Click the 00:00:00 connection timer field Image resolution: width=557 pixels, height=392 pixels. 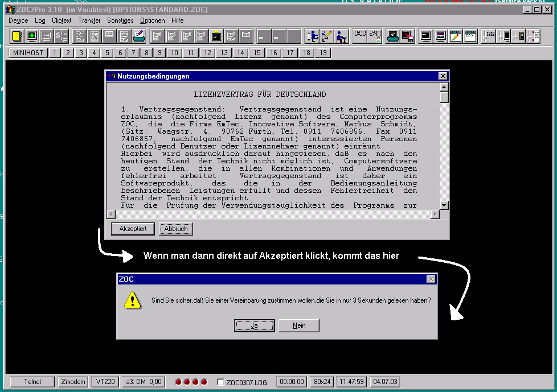pyautogui.click(x=291, y=382)
